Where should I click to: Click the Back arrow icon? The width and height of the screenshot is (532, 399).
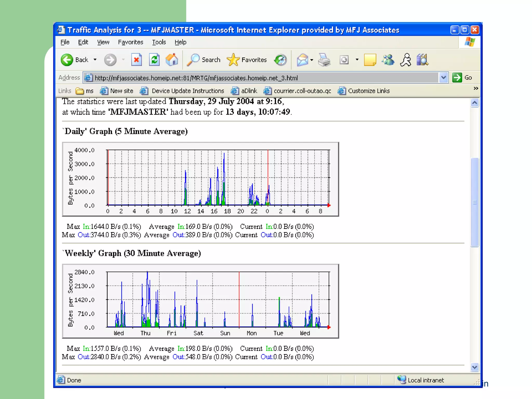coord(67,60)
